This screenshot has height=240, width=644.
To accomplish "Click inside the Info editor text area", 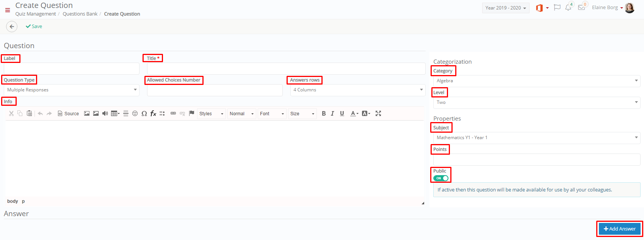I will coord(215,158).
